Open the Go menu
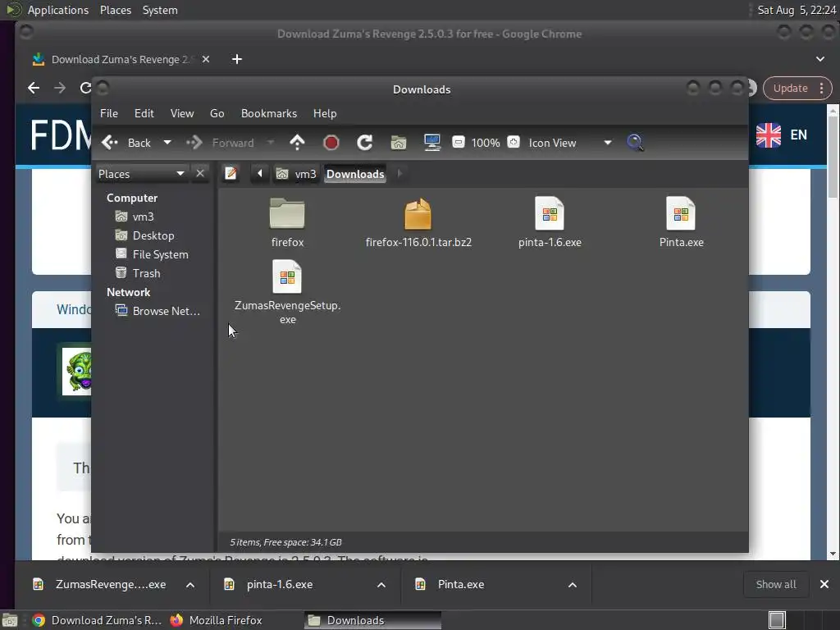The image size is (840, 630). [217, 113]
